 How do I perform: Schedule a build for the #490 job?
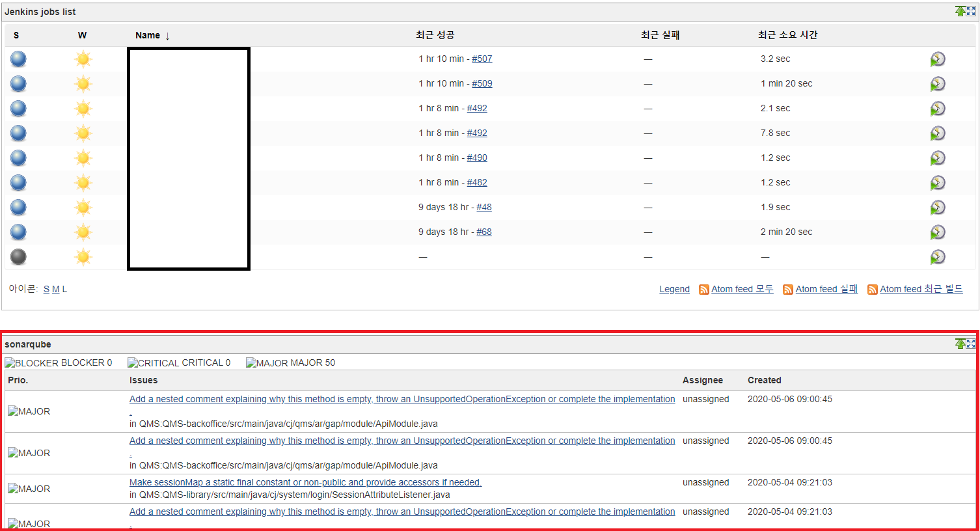coord(937,158)
